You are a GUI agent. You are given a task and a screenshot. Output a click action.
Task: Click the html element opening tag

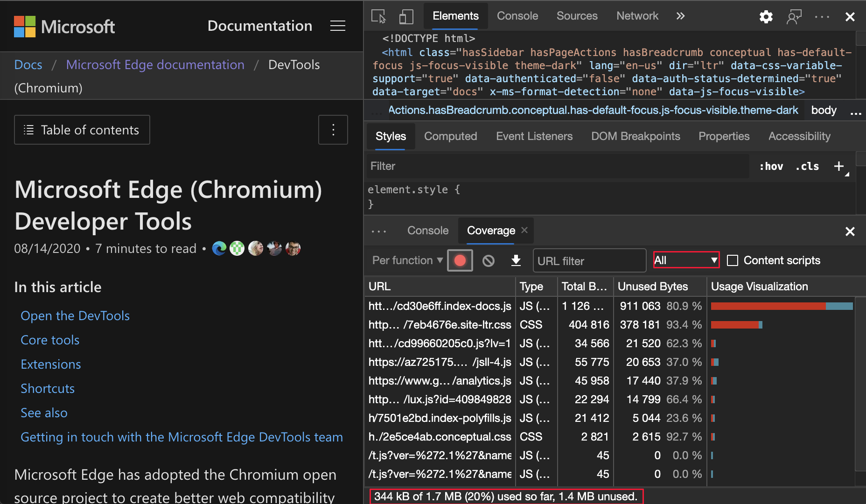point(612,72)
